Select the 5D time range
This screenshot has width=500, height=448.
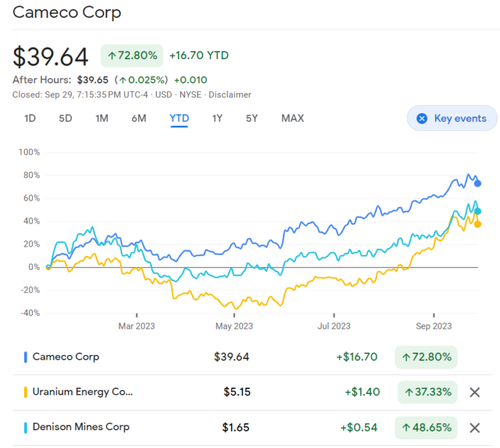(65, 119)
